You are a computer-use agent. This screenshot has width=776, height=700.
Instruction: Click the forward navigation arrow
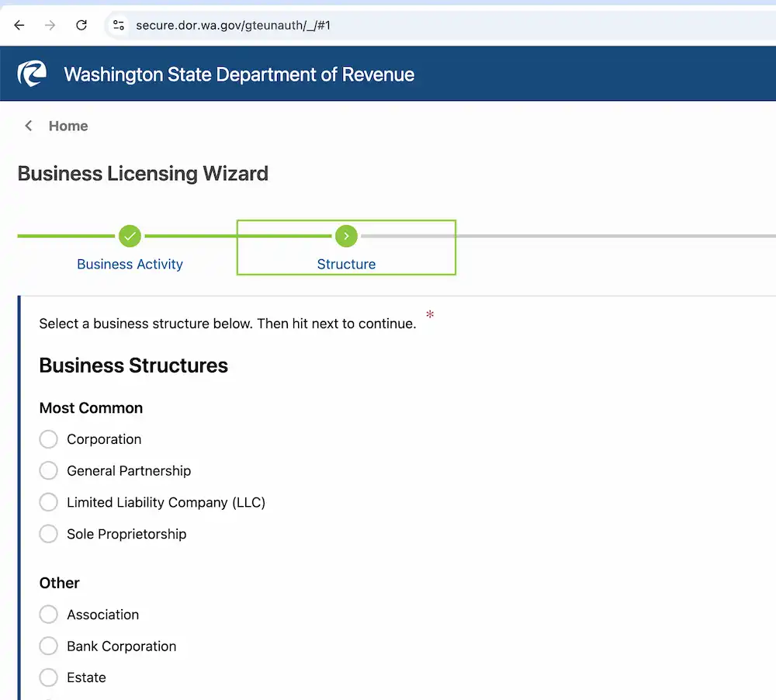pyautogui.click(x=50, y=24)
